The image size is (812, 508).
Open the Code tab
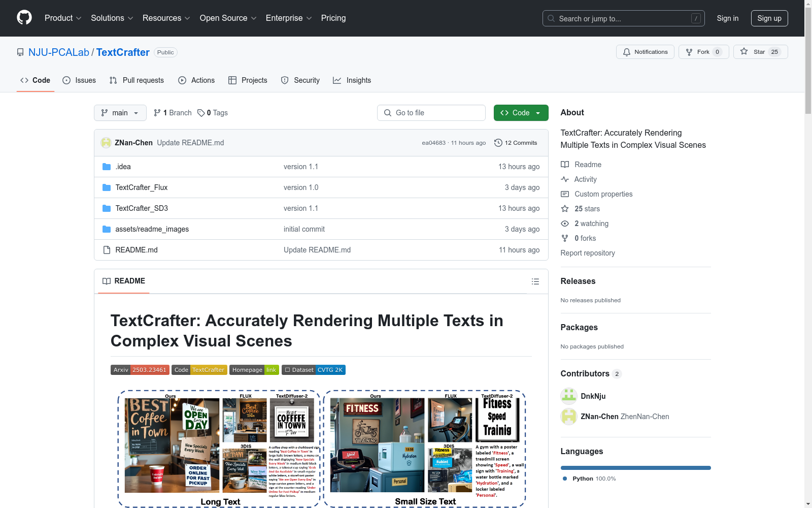(x=36, y=80)
